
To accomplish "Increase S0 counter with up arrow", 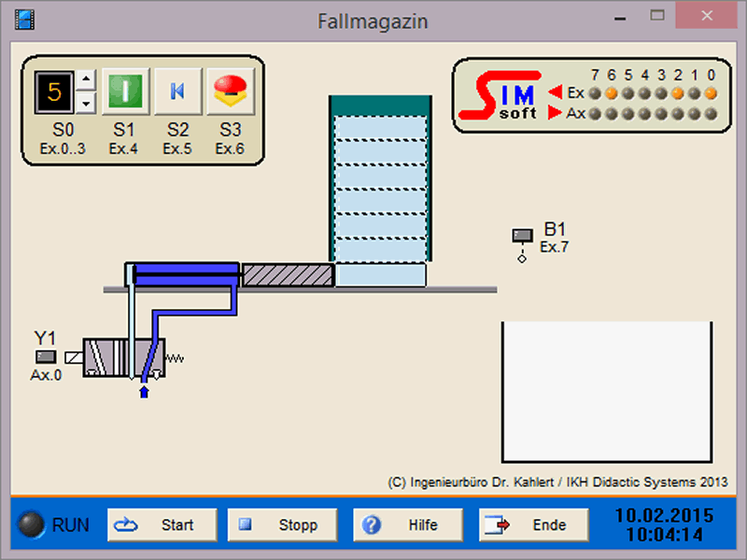I will [84, 81].
